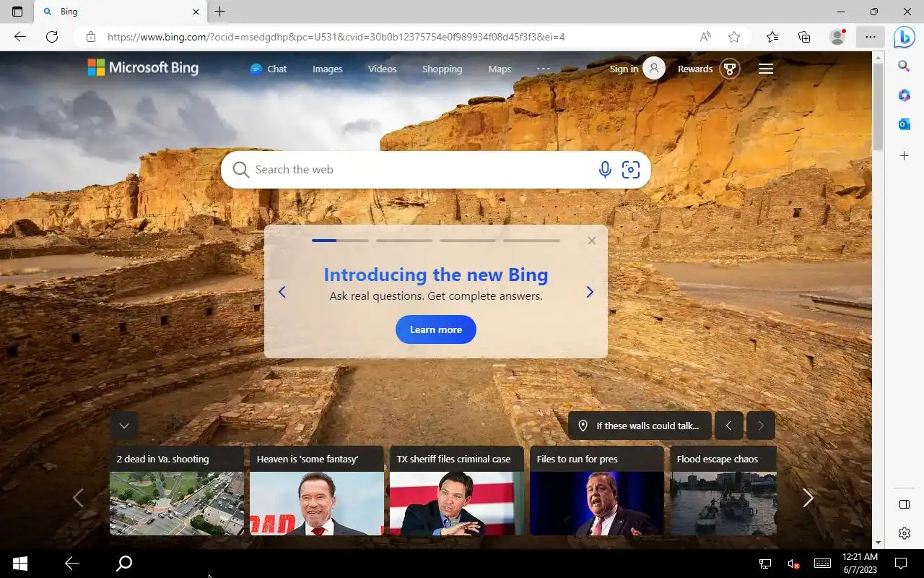Screen dimensions: 924x578
Task: Open Heaven is 'some fantasy' story
Action: pos(317,491)
